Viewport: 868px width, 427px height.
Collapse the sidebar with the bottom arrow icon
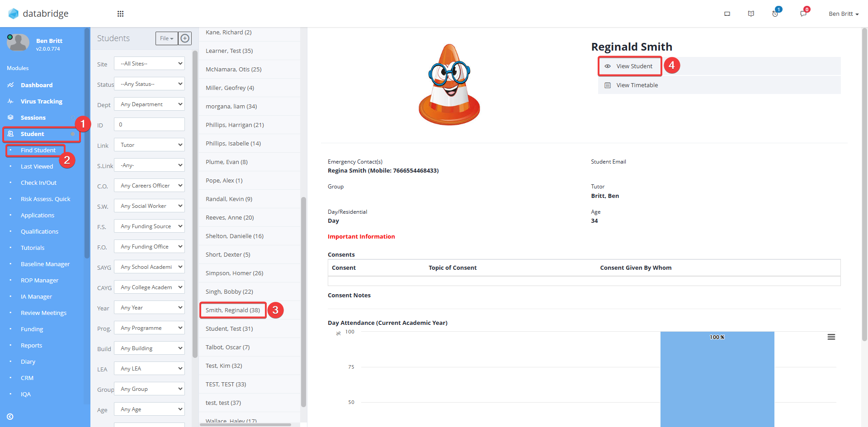tap(10, 417)
